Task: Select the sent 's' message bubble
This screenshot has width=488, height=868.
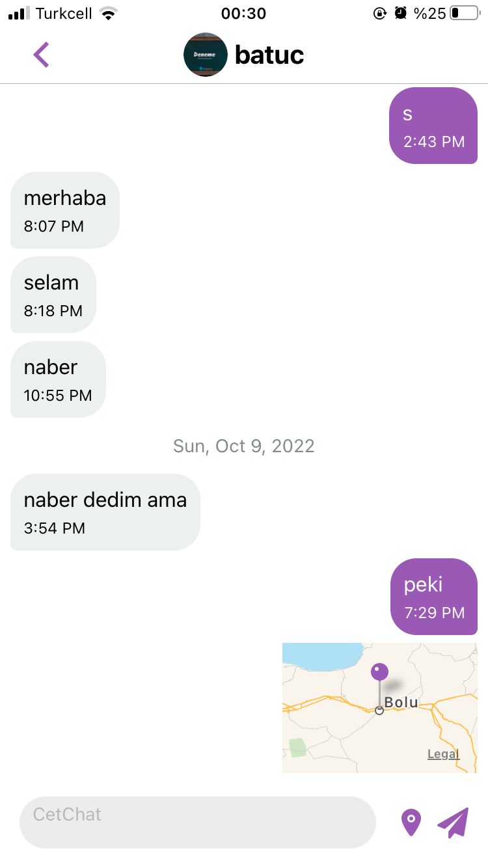Action: click(x=433, y=126)
